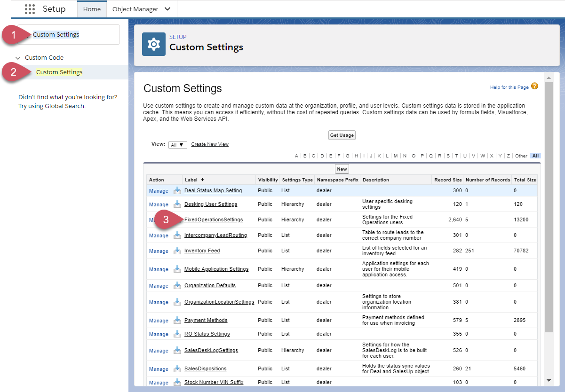The height and width of the screenshot is (392, 565).
Task: Click the New button above the table
Action: click(342, 169)
